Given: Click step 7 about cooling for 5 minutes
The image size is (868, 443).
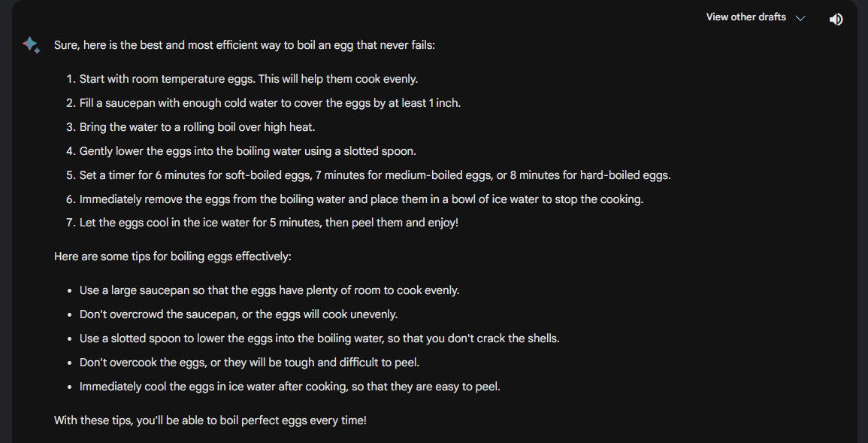Looking at the screenshot, I should pyautogui.click(x=268, y=223).
